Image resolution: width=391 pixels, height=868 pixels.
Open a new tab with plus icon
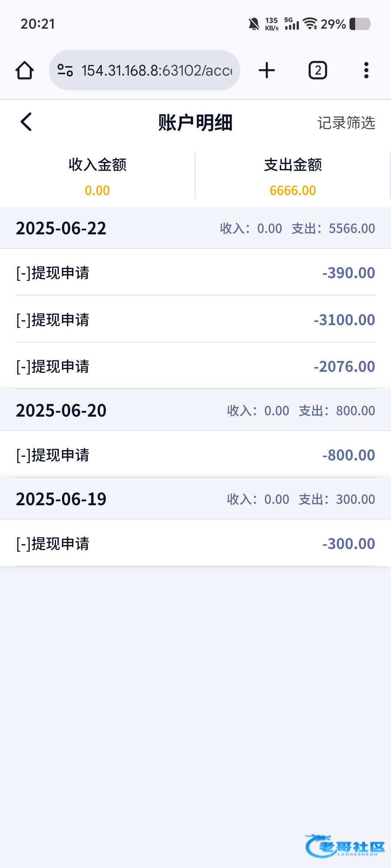(267, 70)
